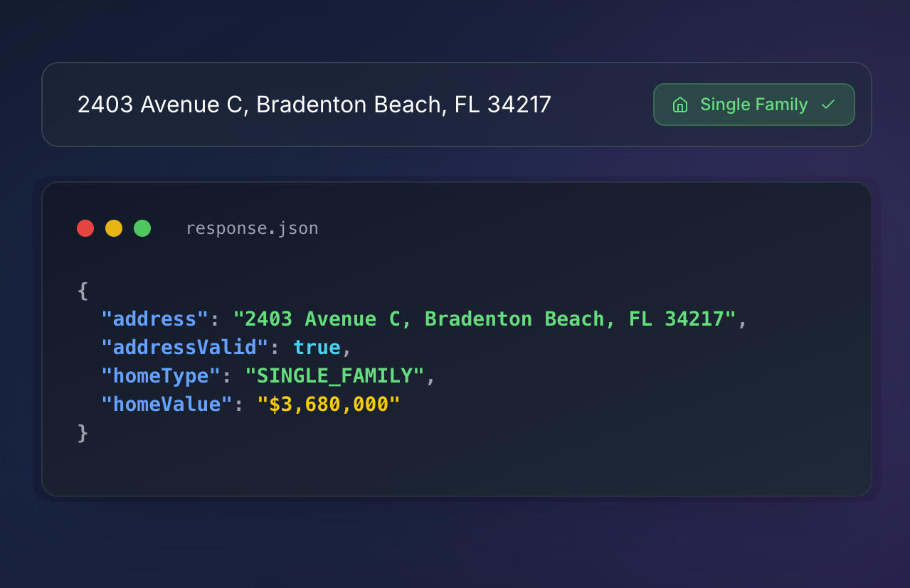The image size is (910, 588).
Task: Click the "SINGLE_FAMILY" value
Action: pyautogui.click(x=335, y=375)
